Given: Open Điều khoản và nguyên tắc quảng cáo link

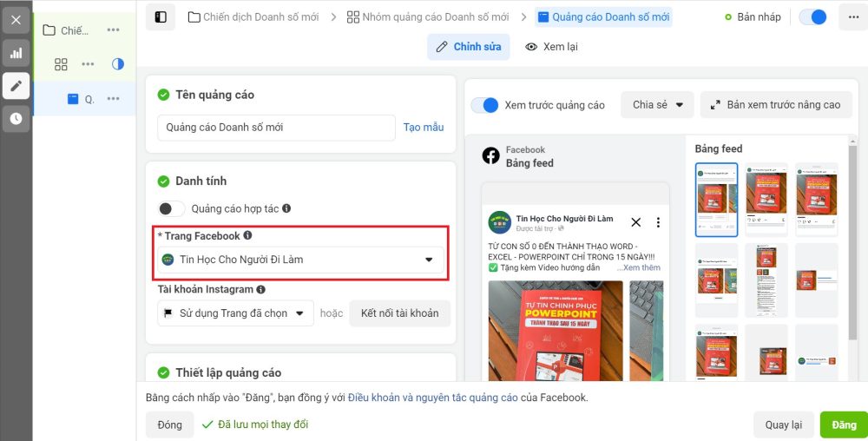Looking at the screenshot, I should click(433, 398).
